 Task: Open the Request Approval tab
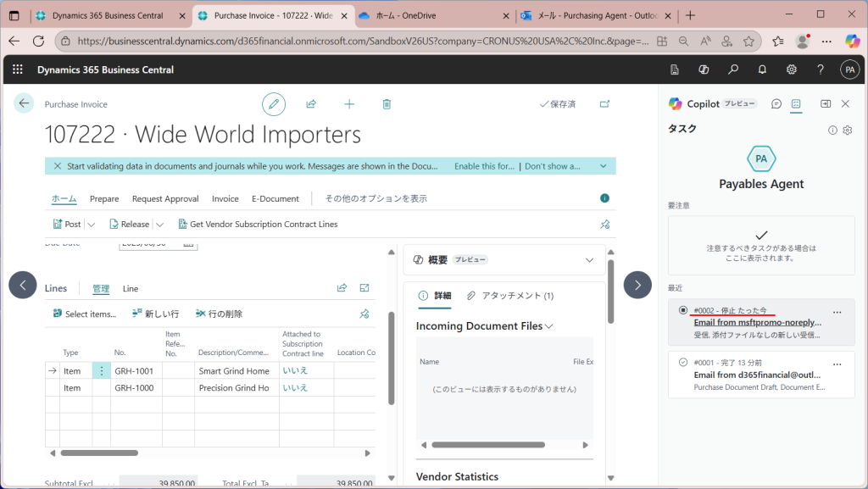point(165,198)
